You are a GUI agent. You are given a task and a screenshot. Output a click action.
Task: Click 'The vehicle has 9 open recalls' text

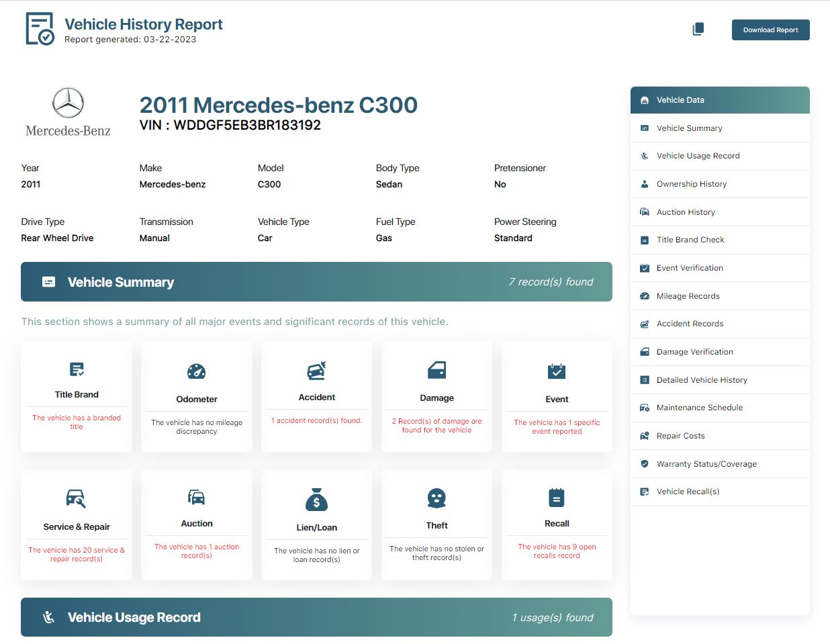point(557,551)
